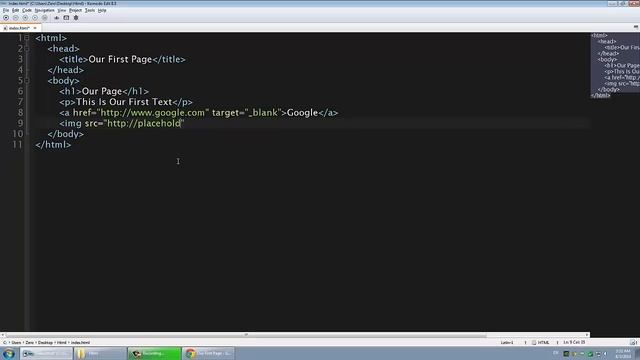The width and height of the screenshot is (640, 360).
Task: Click the index.html breadcrumb segment
Action: [80, 343]
